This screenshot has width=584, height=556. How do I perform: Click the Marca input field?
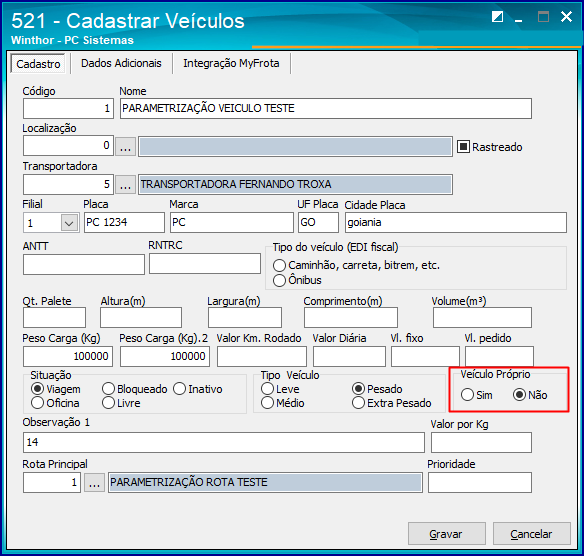232,222
